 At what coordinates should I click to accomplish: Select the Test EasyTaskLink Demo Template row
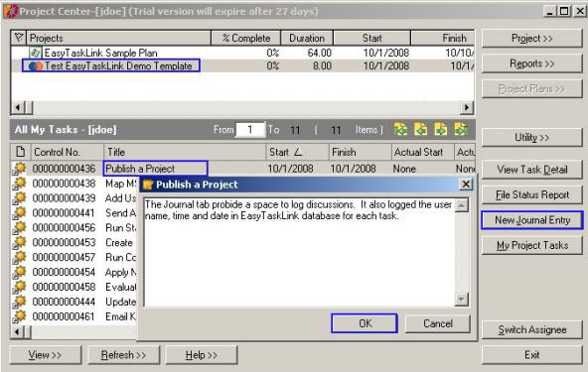tap(242, 65)
